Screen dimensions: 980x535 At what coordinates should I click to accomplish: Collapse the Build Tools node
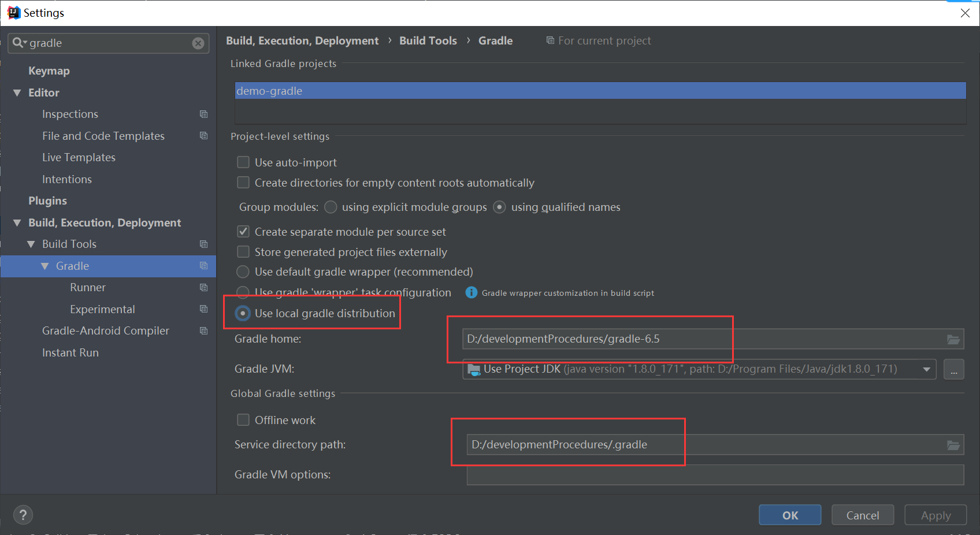pyautogui.click(x=31, y=244)
